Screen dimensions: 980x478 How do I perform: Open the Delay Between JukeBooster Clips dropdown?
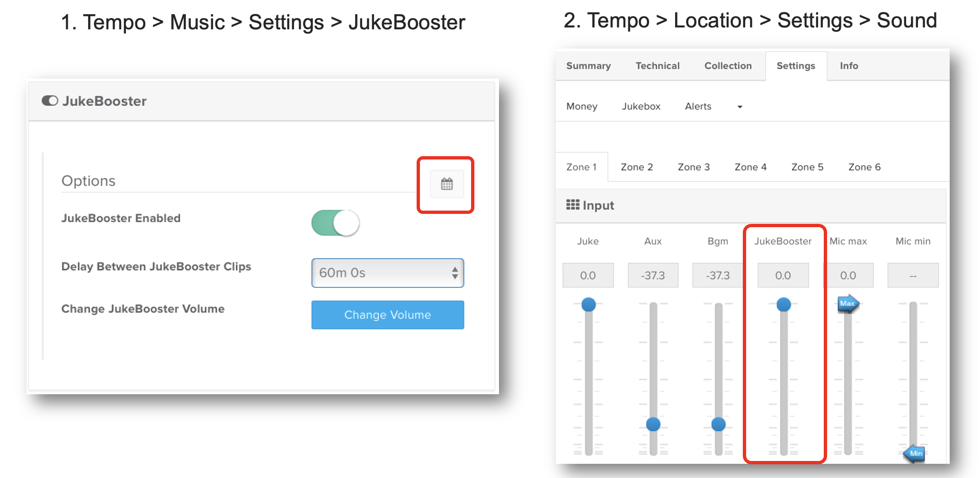387,273
